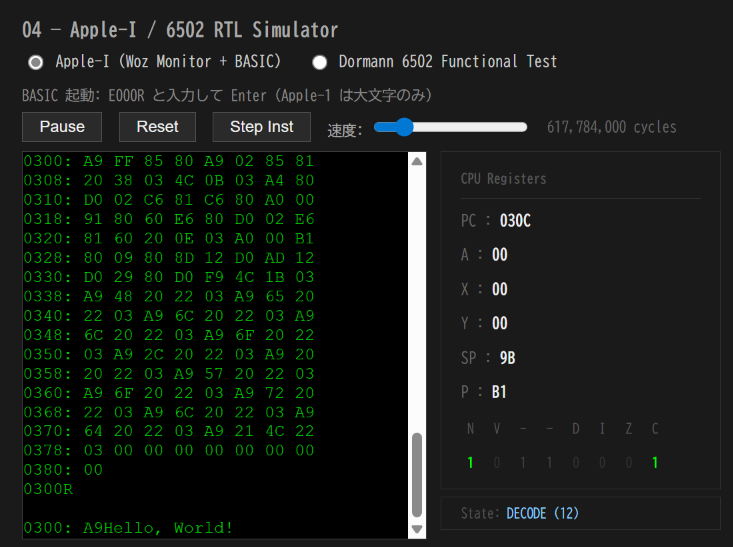The width and height of the screenshot is (733, 547).
Task: Select the Apple-I (Woz Monitor + BASIC) radio option
Action: [x=36, y=62]
